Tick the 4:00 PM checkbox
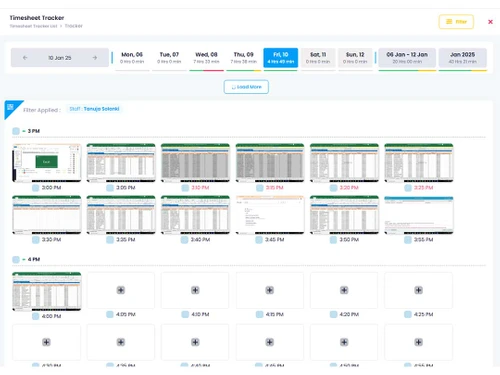The width and height of the screenshot is (500, 375). [x=35, y=316]
